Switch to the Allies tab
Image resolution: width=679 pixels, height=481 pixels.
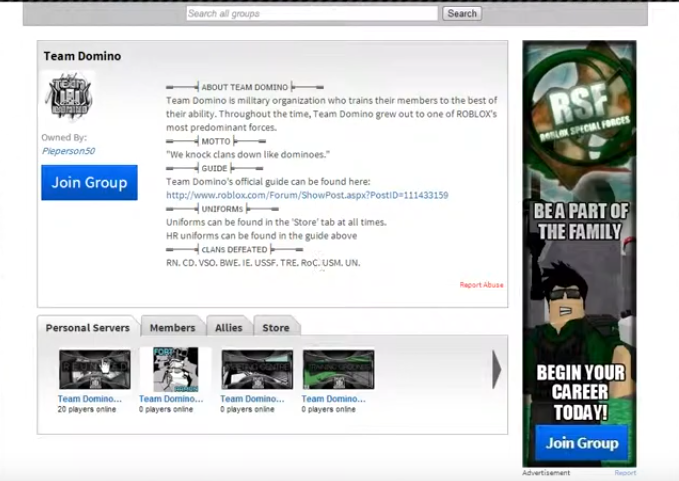pos(228,327)
